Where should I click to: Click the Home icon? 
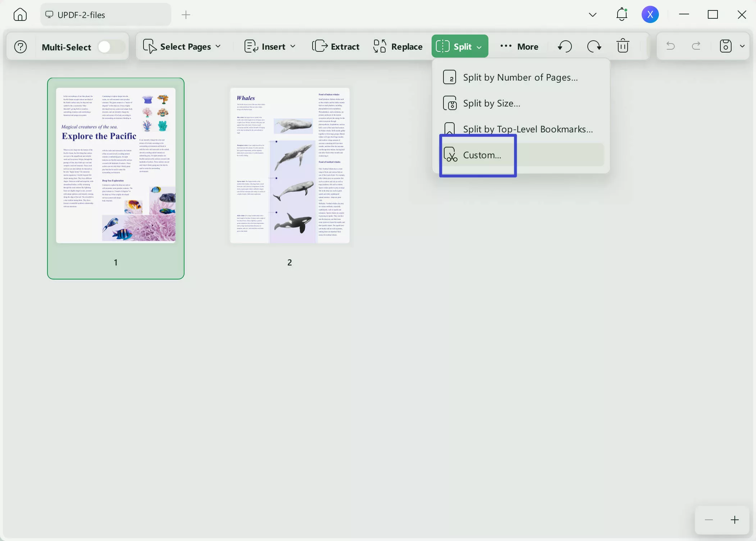click(x=20, y=14)
